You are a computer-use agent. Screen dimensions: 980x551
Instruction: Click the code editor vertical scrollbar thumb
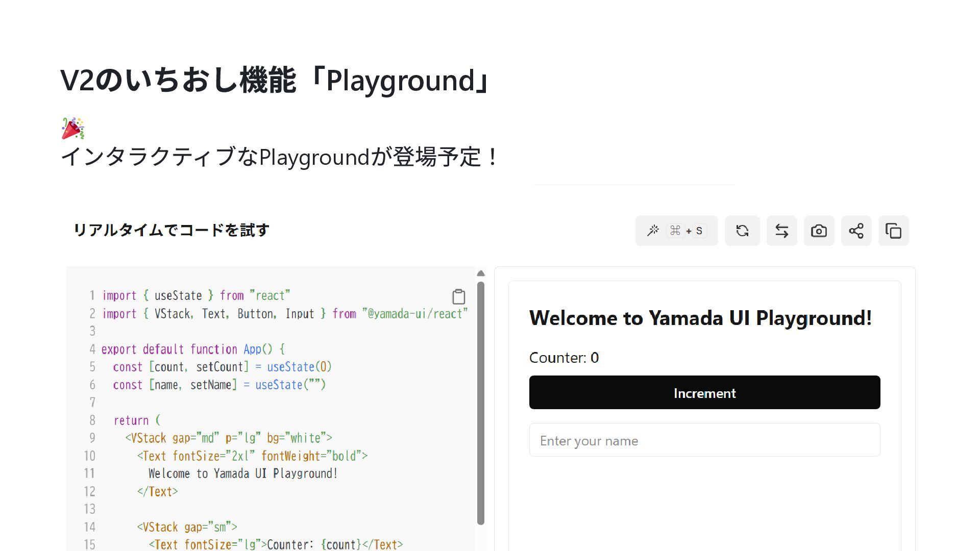tap(480, 403)
